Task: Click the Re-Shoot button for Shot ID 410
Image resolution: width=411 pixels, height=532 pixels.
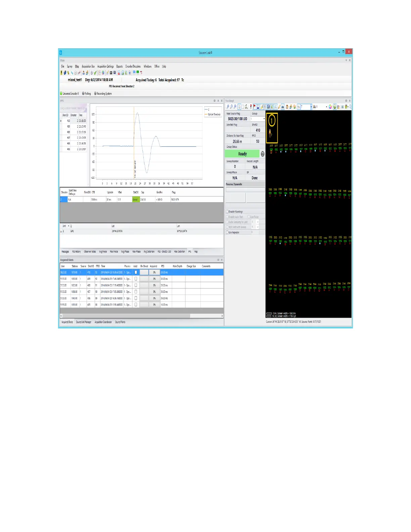Action: pyautogui.click(x=144, y=272)
